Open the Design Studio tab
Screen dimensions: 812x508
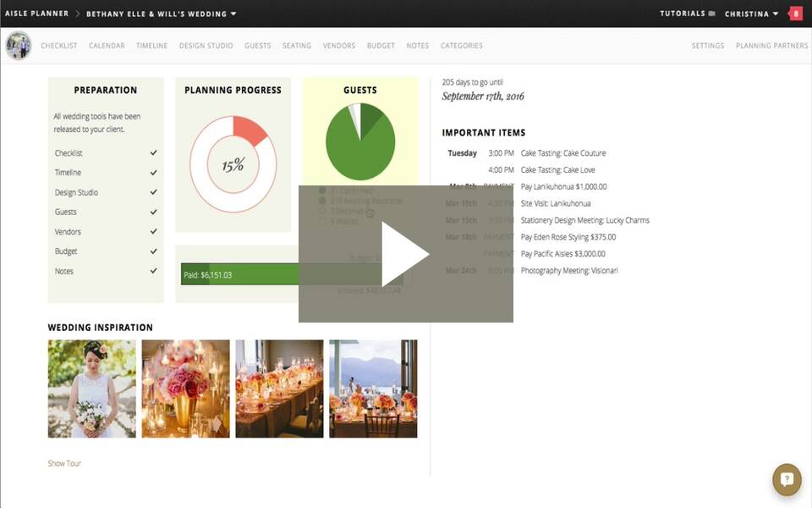click(206, 46)
